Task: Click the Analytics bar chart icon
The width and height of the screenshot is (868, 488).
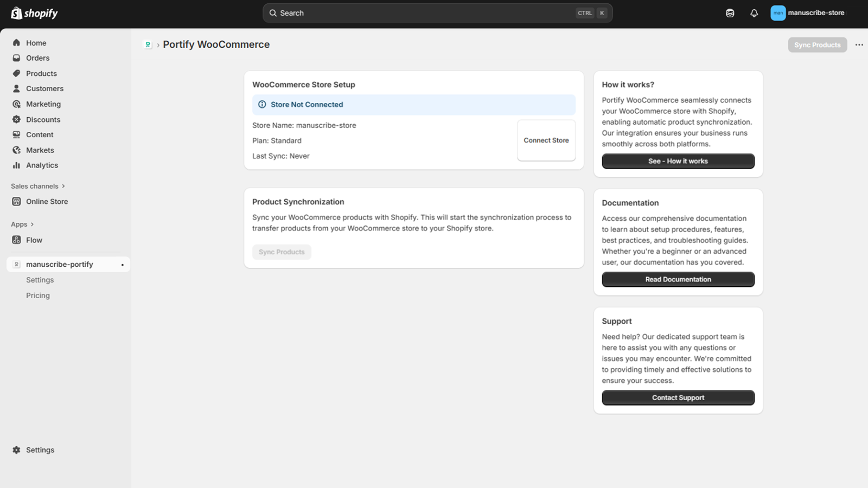Action: (x=16, y=165)
